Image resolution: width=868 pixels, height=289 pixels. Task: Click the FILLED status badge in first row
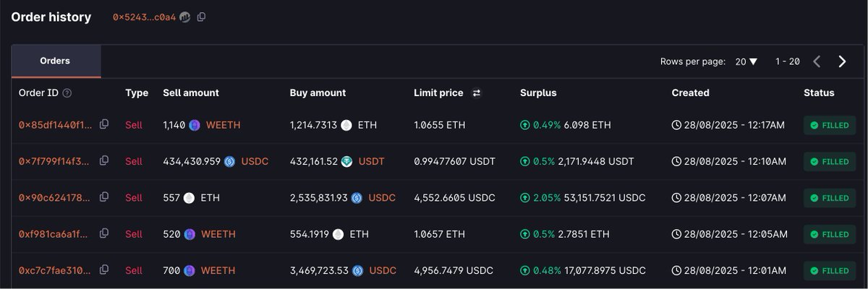tap(830, 125)
